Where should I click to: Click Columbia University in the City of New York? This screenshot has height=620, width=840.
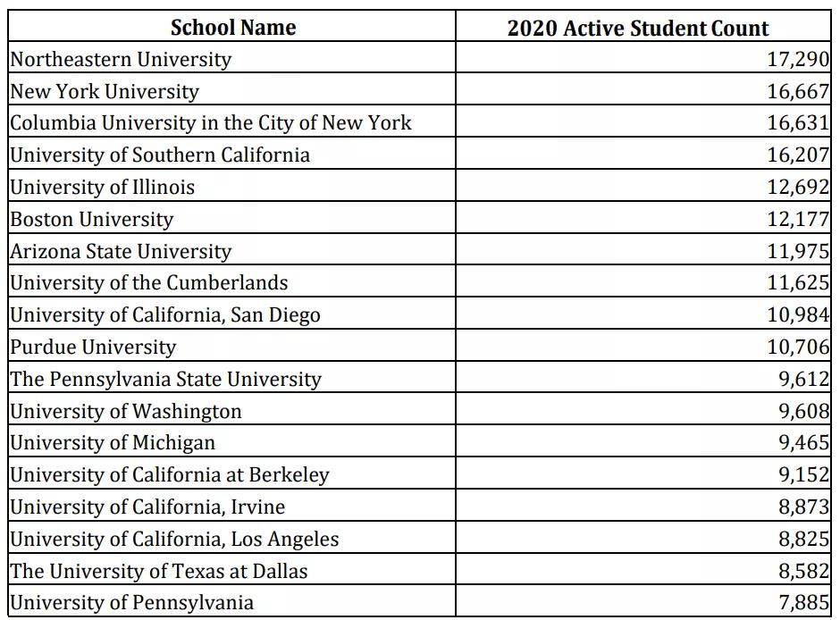(211, 123)
